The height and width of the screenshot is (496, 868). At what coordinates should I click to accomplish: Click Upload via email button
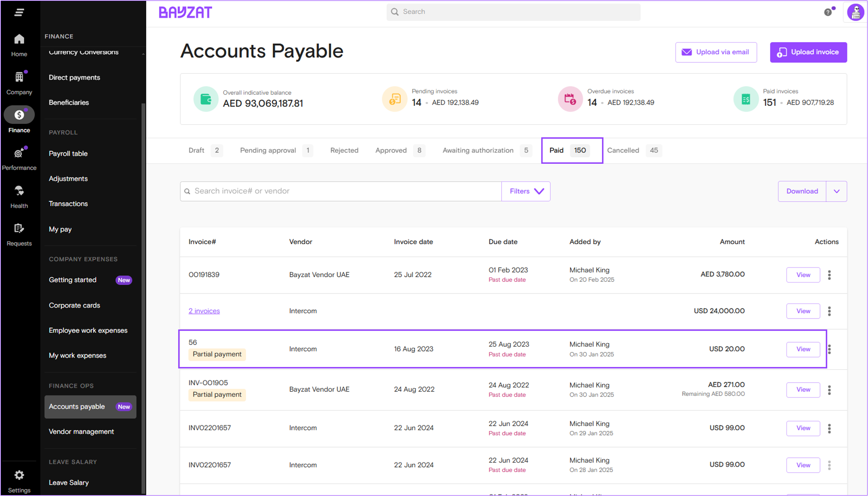pyautogui.click(x=716, y=52)
